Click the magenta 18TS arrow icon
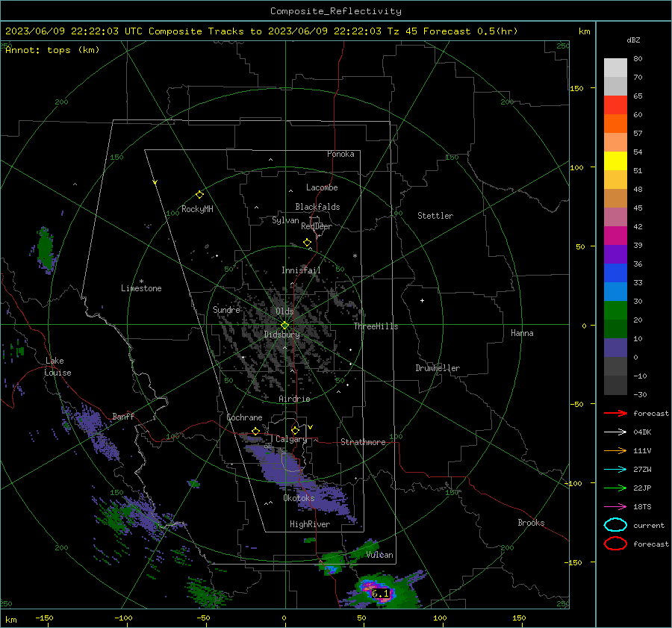 (x=615, y=507)
